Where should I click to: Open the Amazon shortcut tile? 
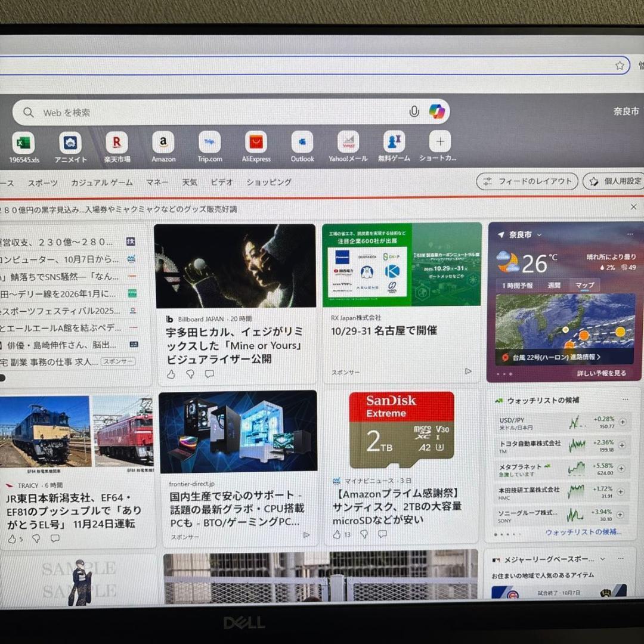click(x=163, y=143)
